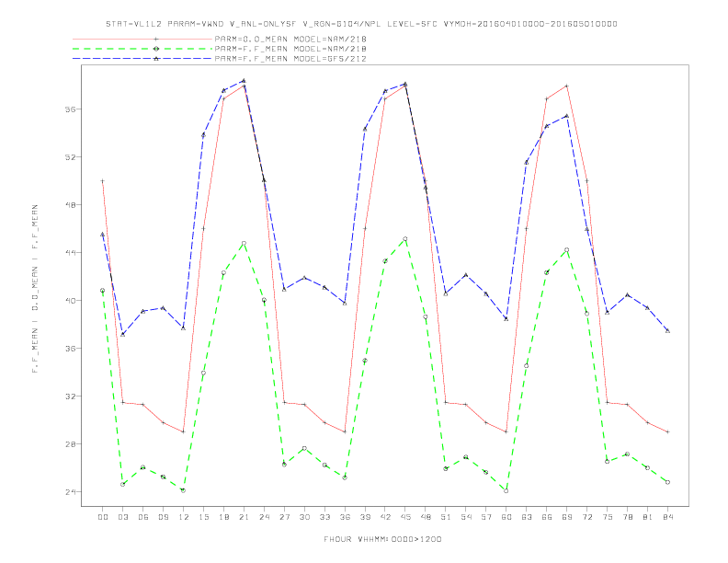Click x-axis forecast hour label 15

coord(203,517)
